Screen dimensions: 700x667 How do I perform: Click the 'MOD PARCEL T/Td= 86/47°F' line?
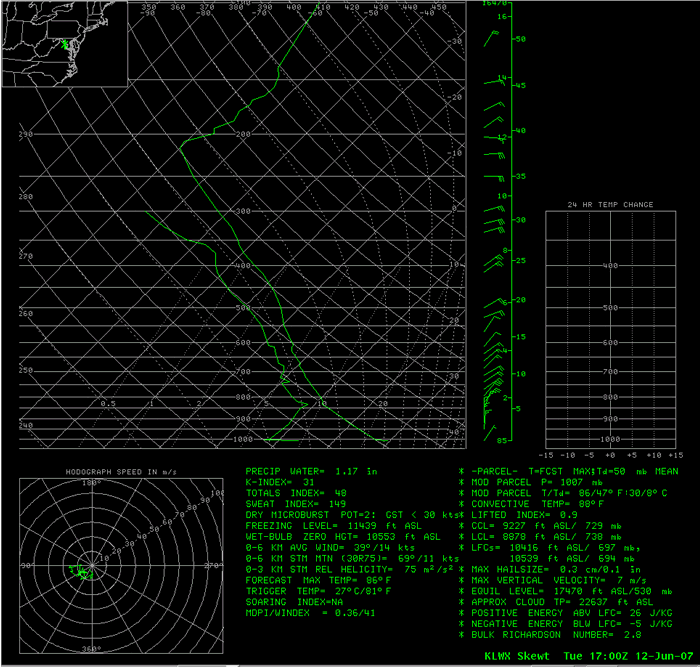point(569,493)
